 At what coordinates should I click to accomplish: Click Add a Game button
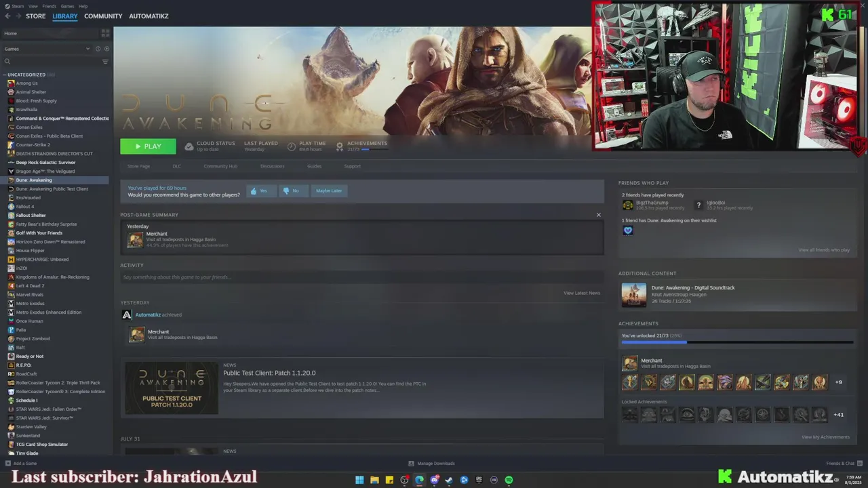(21, 464)
